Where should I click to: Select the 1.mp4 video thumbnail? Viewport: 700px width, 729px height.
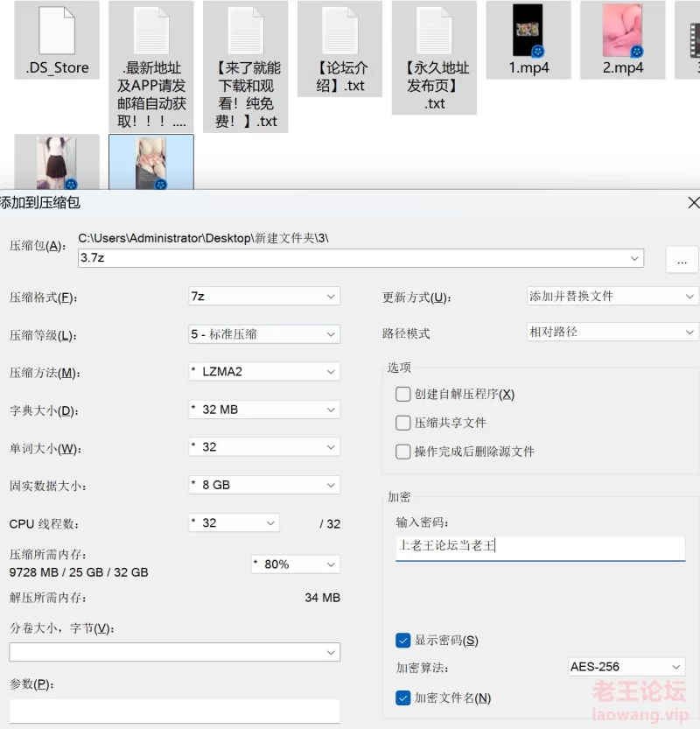coord(528,30)
